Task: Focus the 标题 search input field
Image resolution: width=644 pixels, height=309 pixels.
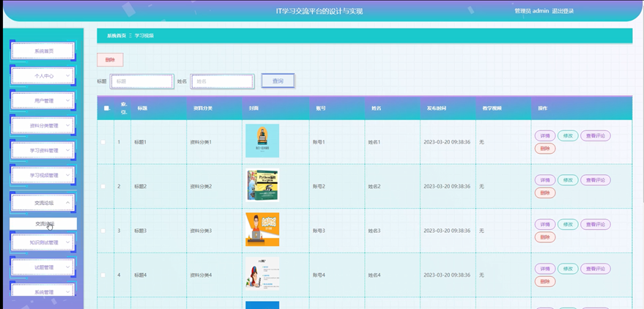Action: coord(141,81)
